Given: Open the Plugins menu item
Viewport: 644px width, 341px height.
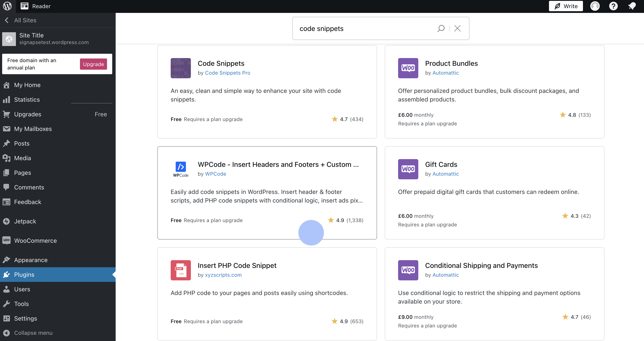Looking at the screenshot, I should [x=58, y=275].
